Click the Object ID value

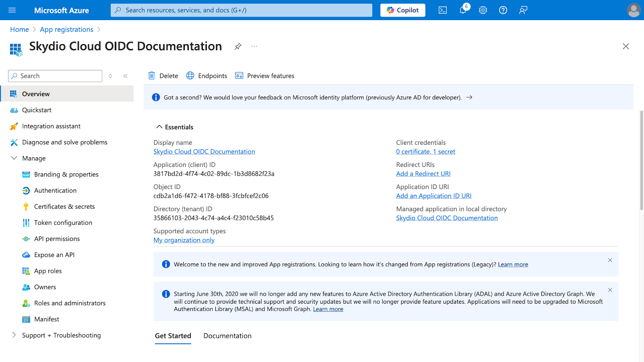point(211,196)
